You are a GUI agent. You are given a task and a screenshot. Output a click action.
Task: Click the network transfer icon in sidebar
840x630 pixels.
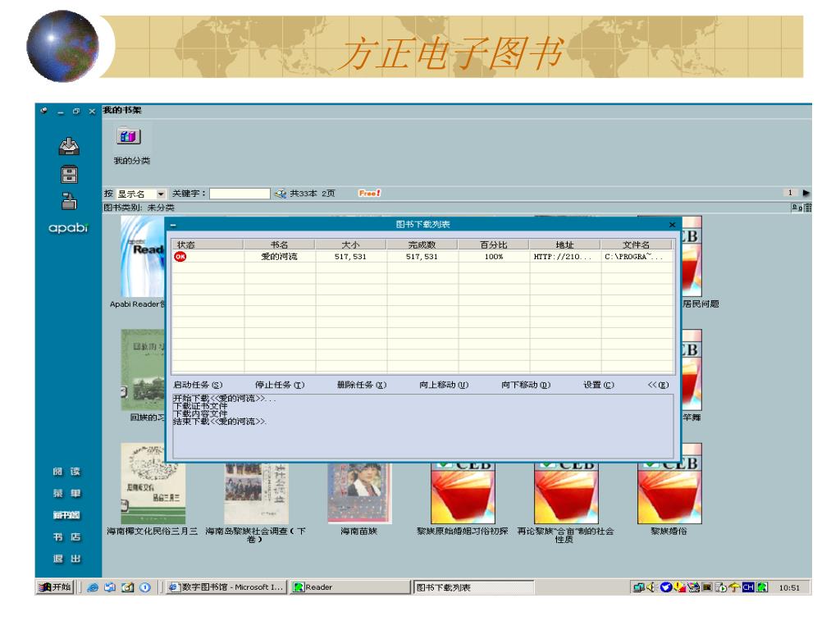pyautogui.click(x=69, y=201)
